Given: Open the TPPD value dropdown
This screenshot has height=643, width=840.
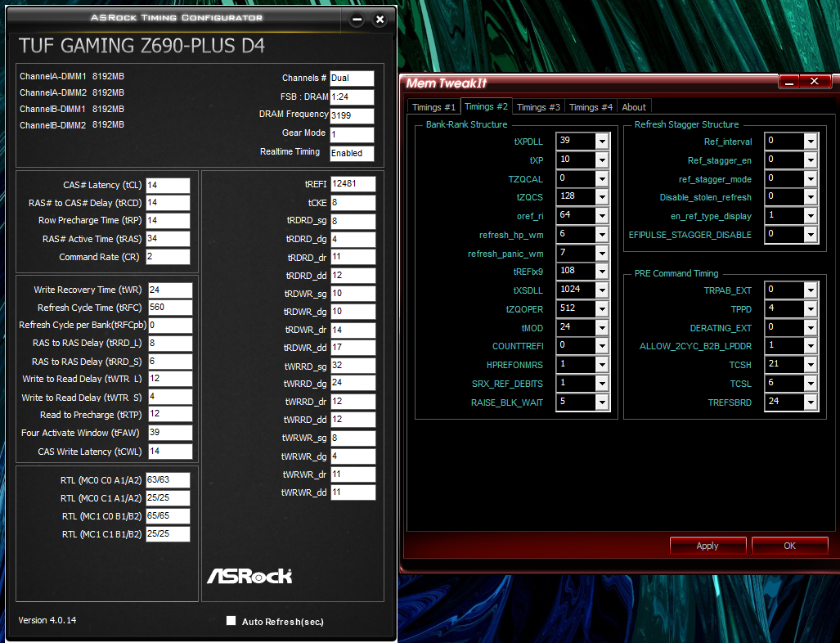Looking at the screenshot, I should (810, 309).
